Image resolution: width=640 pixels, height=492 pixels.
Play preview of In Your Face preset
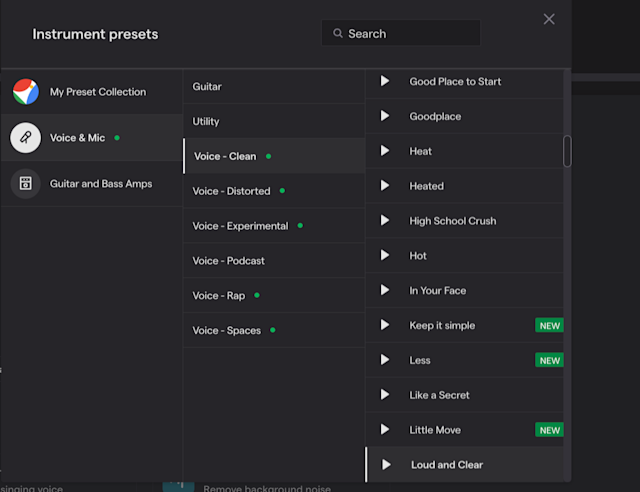pyautogui.click(x=384, y=290)
